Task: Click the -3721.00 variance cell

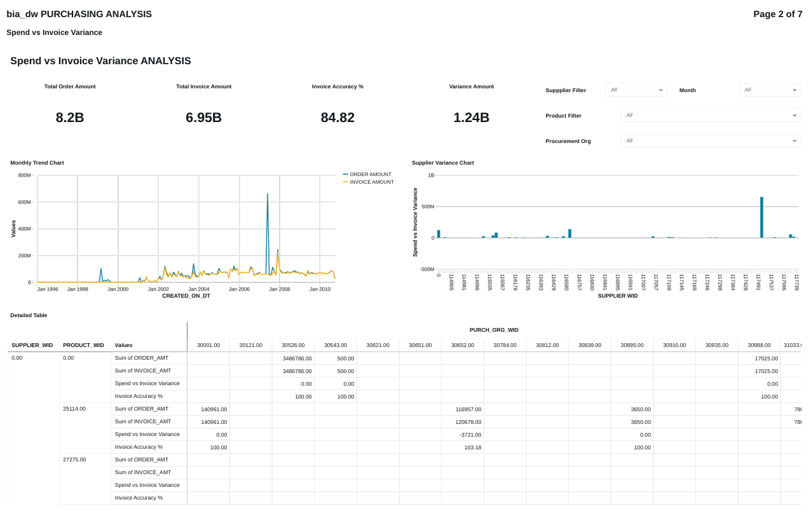Action: click(x=469, y=435)
